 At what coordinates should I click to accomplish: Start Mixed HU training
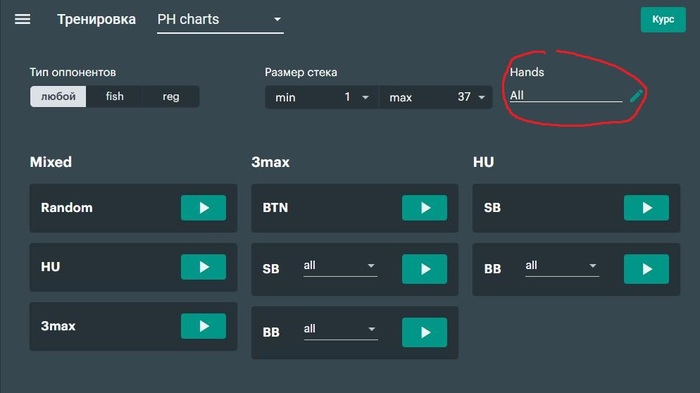coord(203,267)
